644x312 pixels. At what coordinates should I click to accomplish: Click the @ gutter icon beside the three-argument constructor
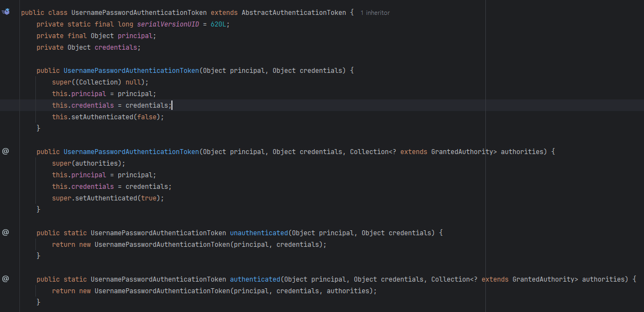coord(6,151)
